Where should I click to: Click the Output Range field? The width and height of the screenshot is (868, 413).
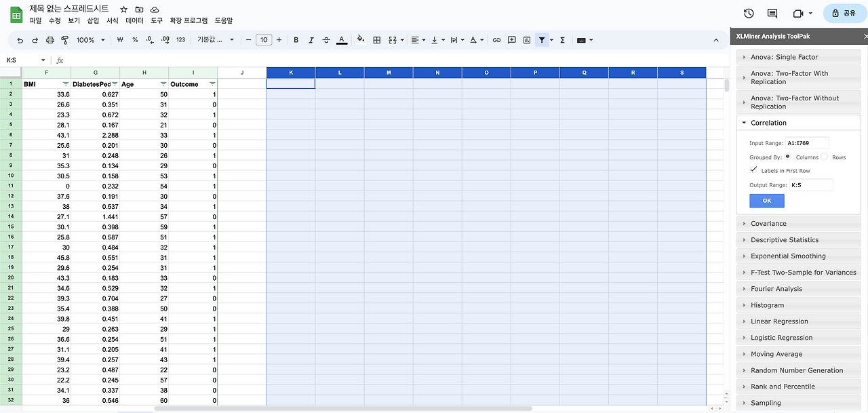coord(810,184)
